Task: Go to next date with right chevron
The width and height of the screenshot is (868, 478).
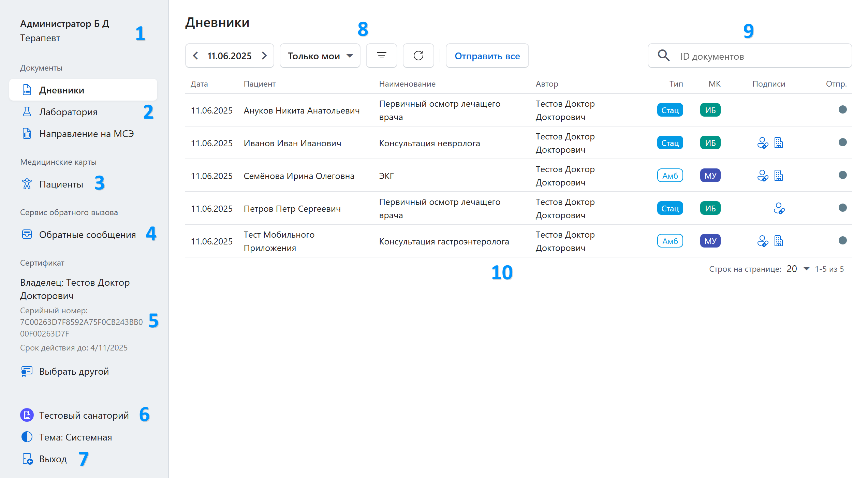Action: tap(264, 56)
